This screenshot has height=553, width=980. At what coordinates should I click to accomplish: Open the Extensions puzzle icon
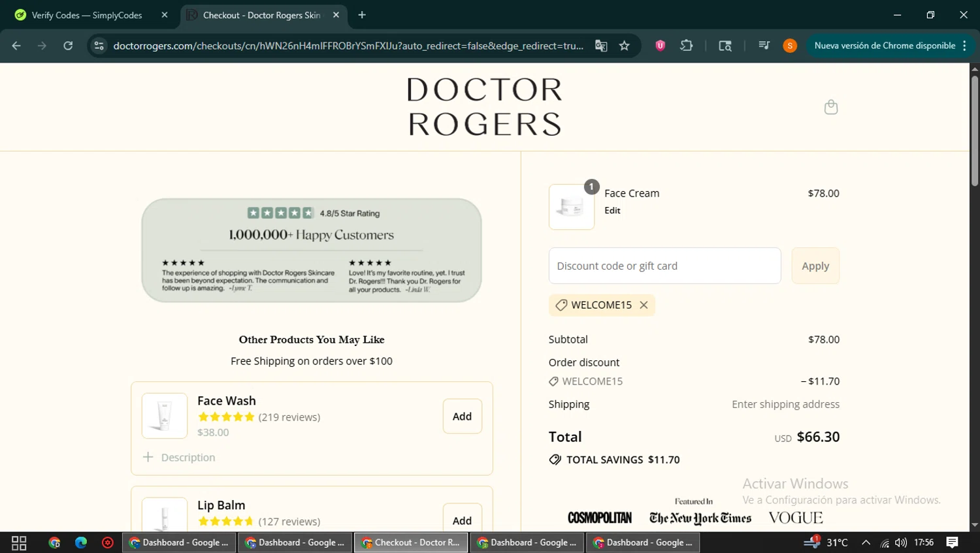687,46
